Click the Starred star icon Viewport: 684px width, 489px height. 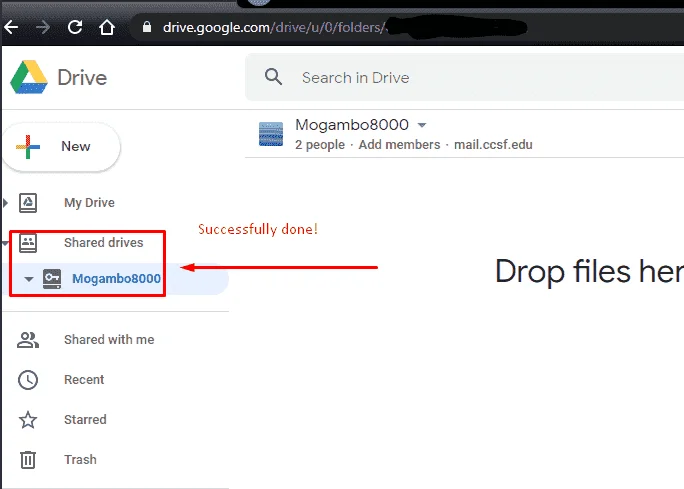point(28,420)
